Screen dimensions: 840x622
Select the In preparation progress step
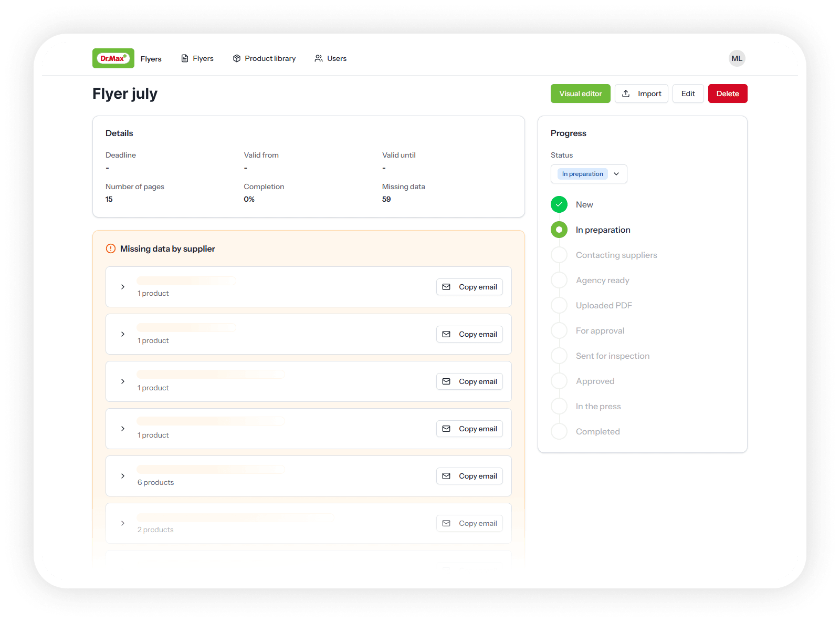[x=591, y=230]
